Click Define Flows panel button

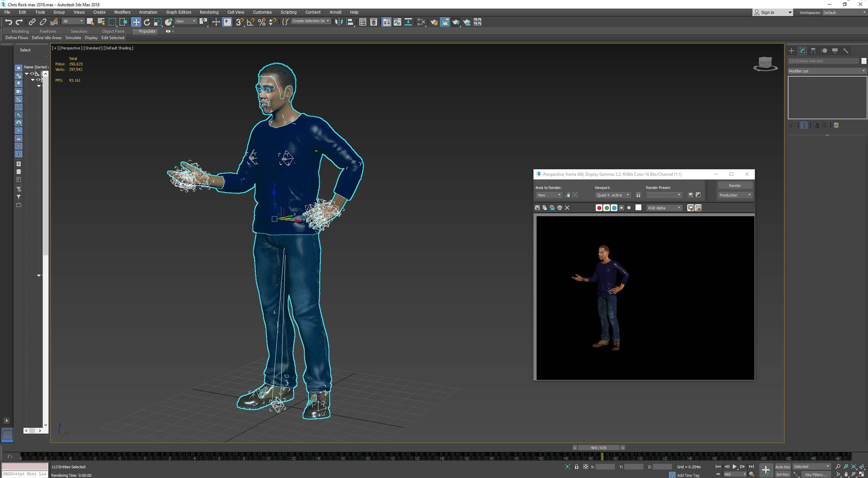17,38
